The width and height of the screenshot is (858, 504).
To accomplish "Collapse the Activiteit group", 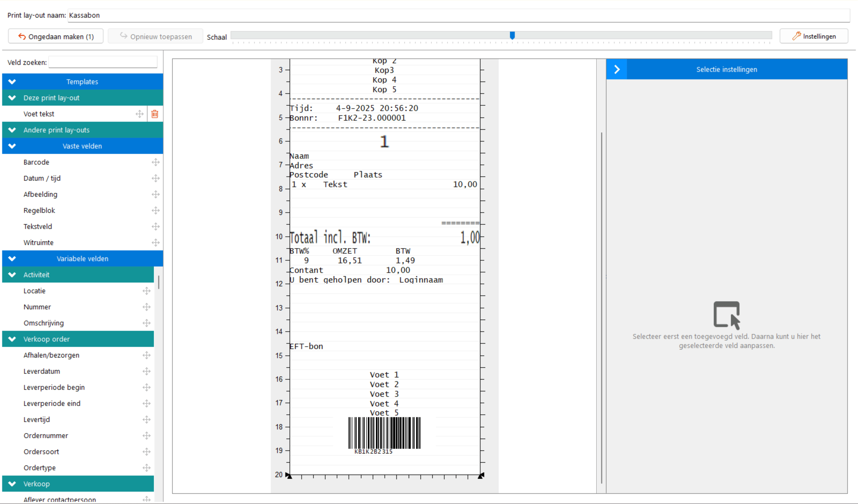I will click(x=12, y=275).
